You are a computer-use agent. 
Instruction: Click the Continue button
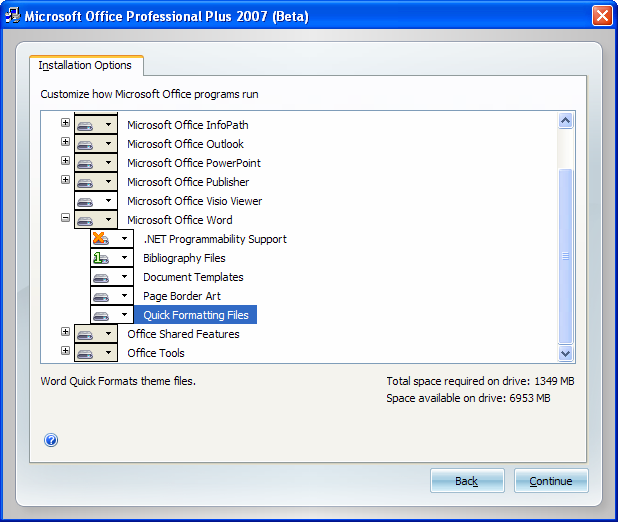(551, 481)
